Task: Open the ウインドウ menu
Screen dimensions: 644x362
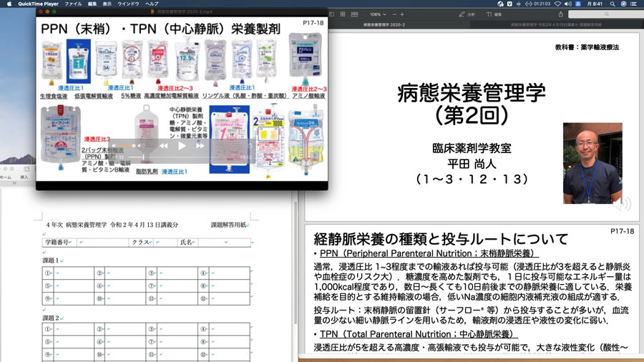Action: (129, 4)
